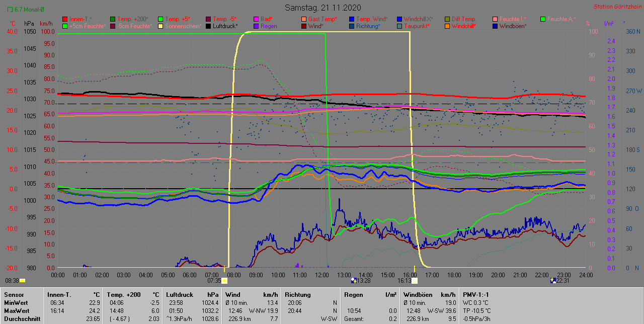The height and width of the screenshot is (324, 644).
Task: Click the day-length icon beside 08:38
Action: point(22,281)
